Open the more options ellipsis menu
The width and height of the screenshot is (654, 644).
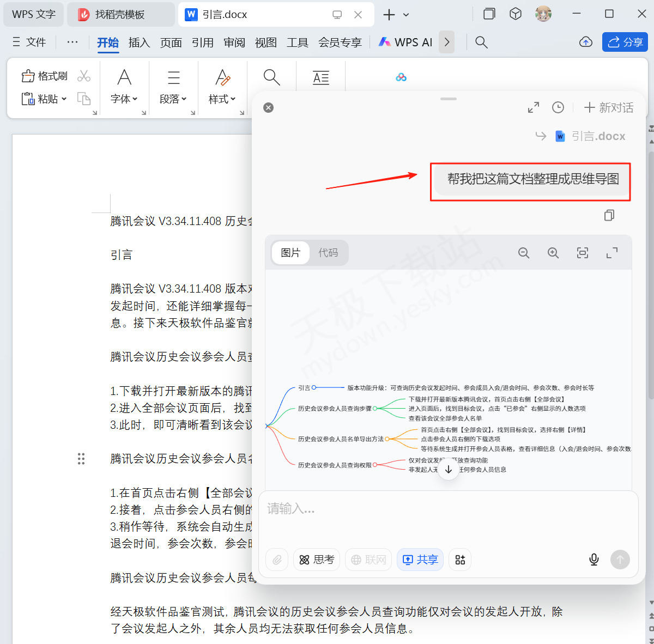tap(72, 42)
